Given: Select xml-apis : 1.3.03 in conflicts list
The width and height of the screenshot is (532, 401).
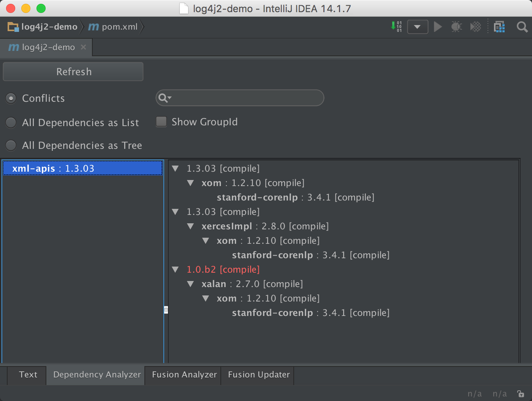Looking at the screenshot, I should (82, 169).
